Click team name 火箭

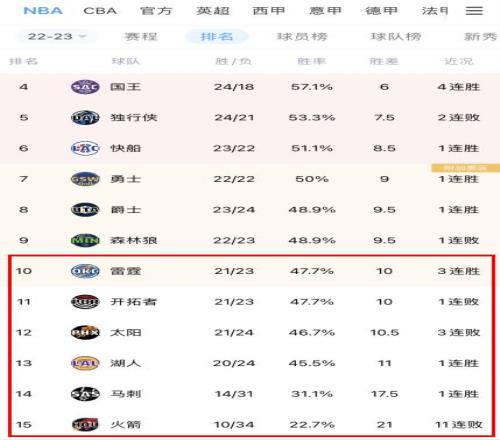[126, 424]
